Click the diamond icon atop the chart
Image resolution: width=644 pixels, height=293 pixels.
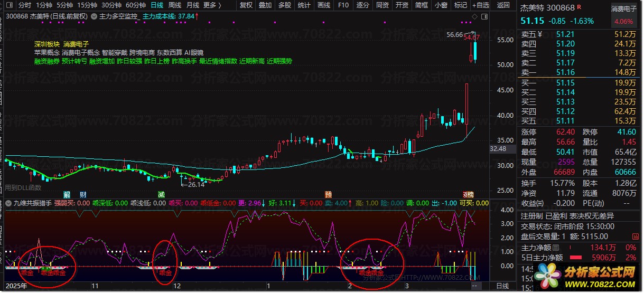coord(474,17)
